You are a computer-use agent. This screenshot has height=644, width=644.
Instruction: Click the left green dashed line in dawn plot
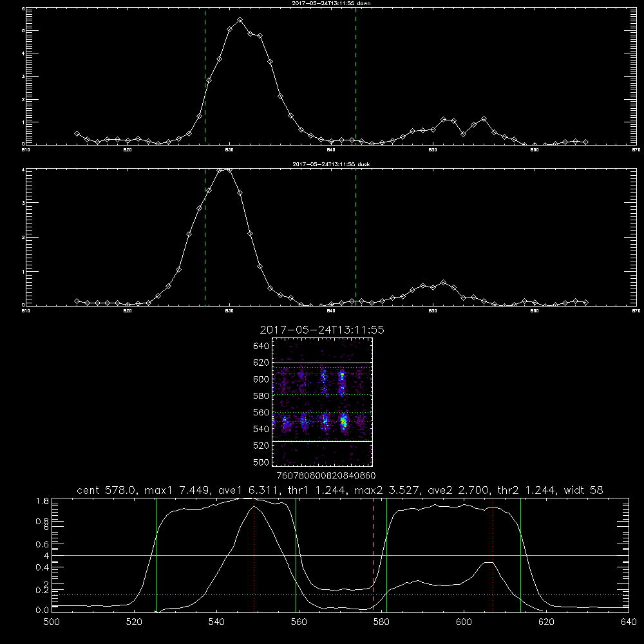[205, 76]
